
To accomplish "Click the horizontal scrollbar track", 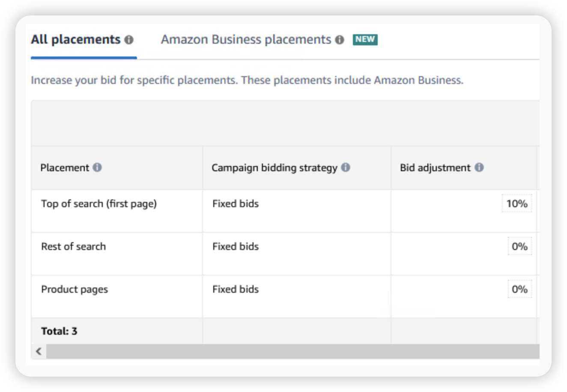I will pos(291,351).
